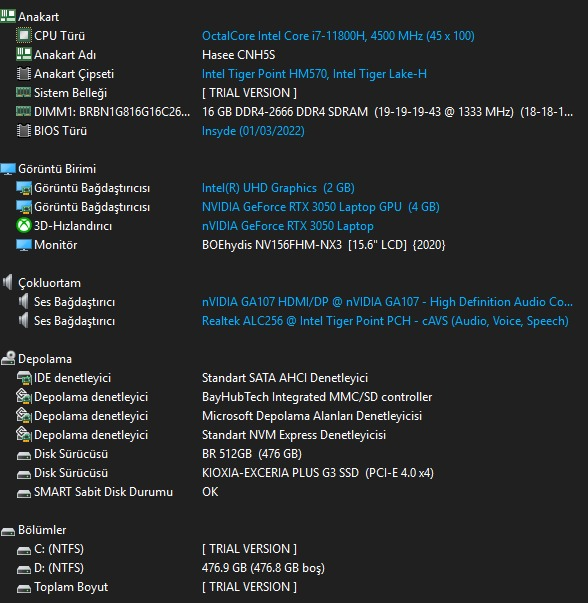Viewport: 588px width, 603px height.
Task: Select TRIAL VERSION value in C: (NTFS) row
Action: pyautogui.click(x=249, y=549)
